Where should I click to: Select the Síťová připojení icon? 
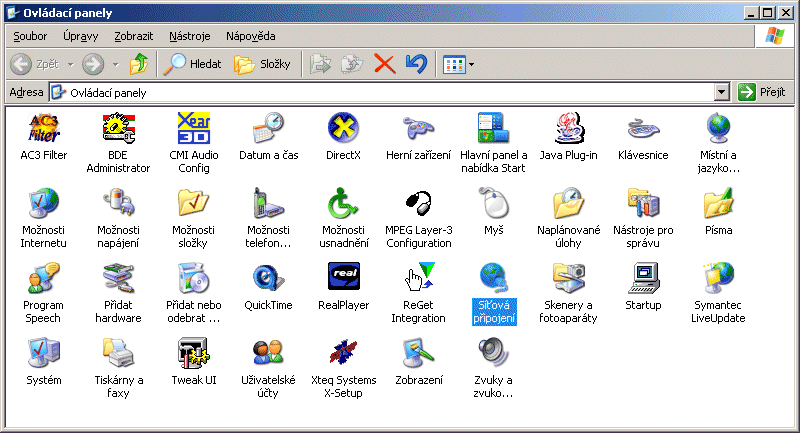click(x=493, y=277)
